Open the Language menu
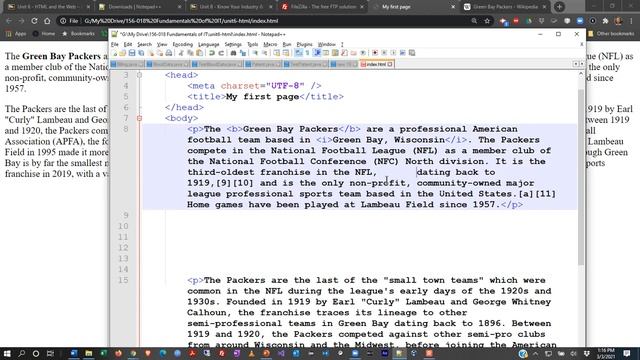 (x=209, y=44)
